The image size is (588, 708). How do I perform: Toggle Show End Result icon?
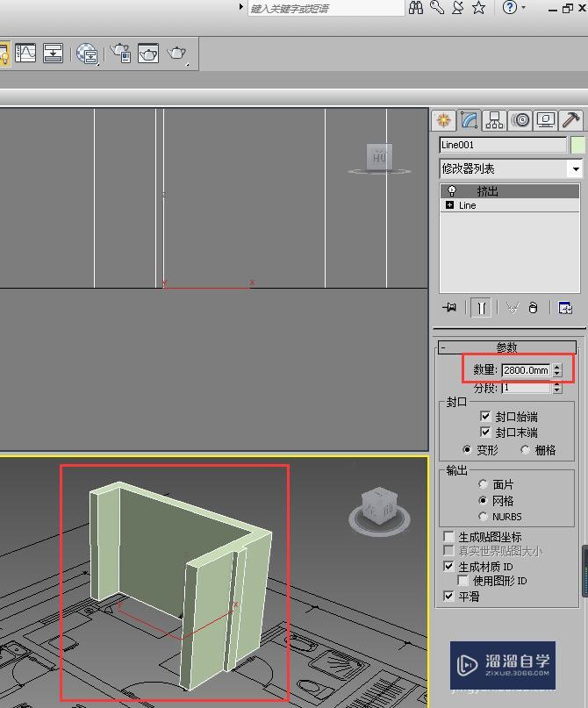(481, 308)
